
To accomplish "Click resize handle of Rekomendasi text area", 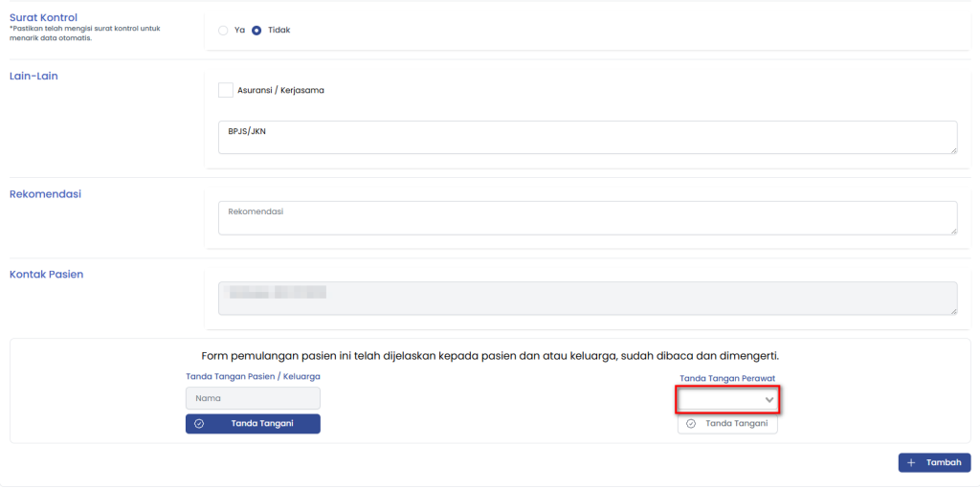I will [952, 230].
